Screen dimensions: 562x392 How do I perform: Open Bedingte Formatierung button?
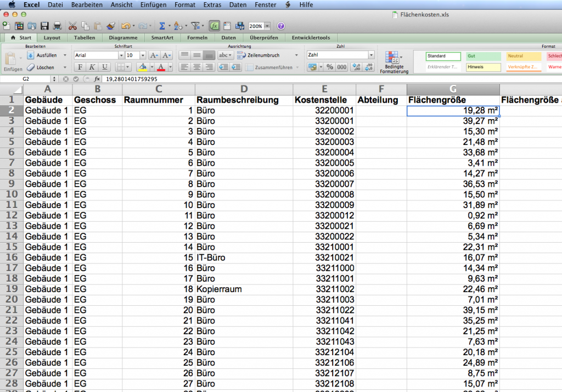click(x=394, y=61)
